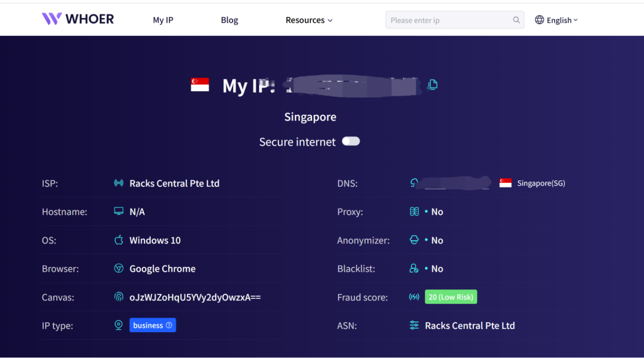Click the Google Chrome browser value
Viewport: 644px width, 358px height.
click(x=163, y=269)
